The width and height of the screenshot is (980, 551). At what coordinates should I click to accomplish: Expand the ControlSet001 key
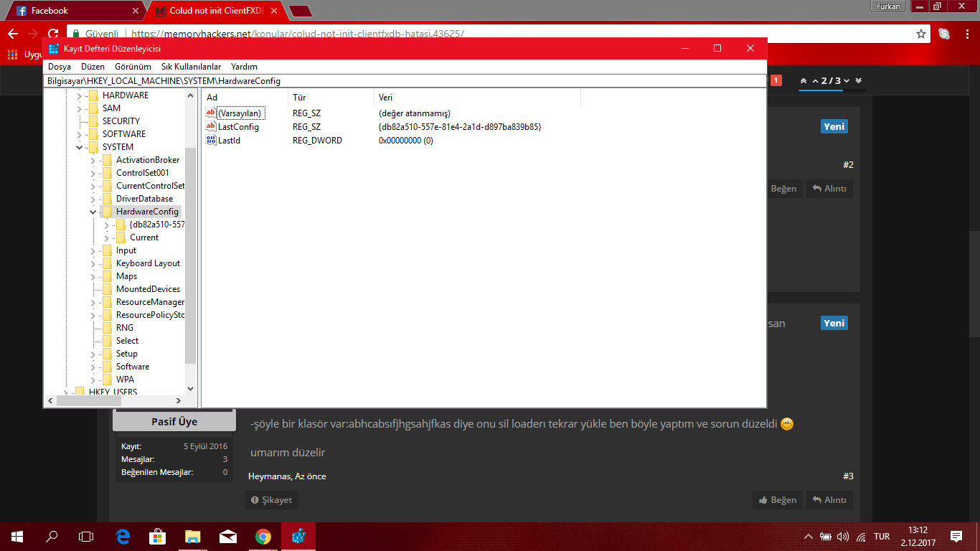click(x=93, y=173)
